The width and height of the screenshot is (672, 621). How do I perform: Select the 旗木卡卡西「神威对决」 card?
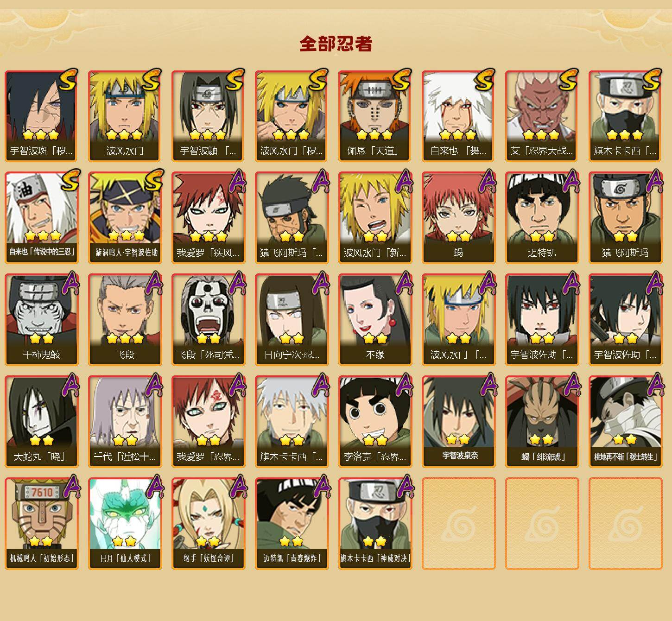[375, 524]
